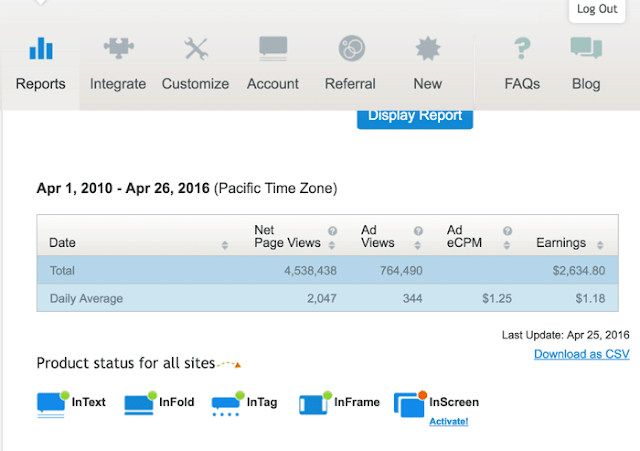Click the Download as CSV link
Image resolution: width=640 pixels, height=451 pixels.
pos(582,354)
